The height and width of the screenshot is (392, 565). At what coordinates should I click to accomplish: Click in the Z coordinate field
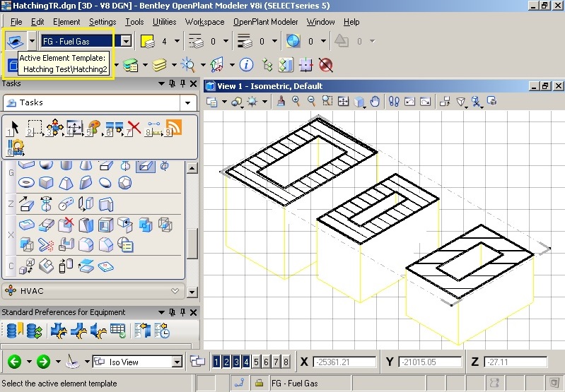pos(516,362)
